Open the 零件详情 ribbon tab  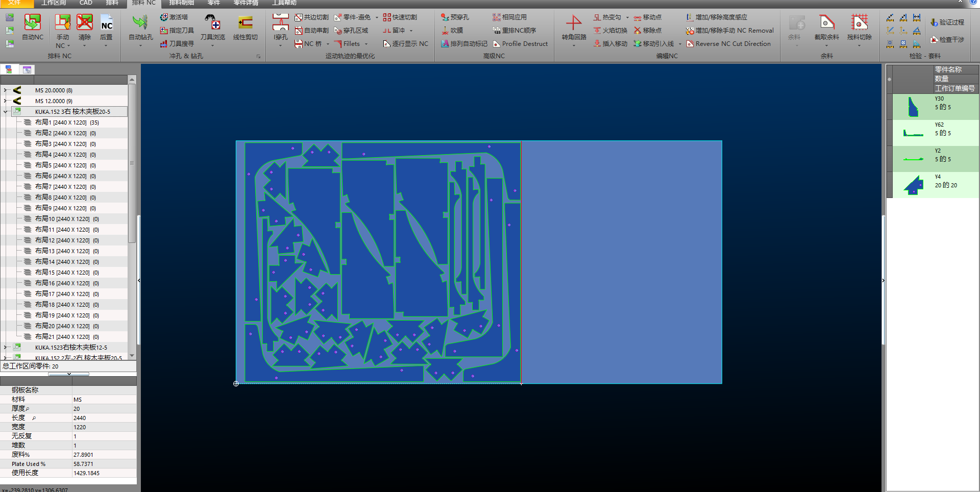[x=246, y=3]
